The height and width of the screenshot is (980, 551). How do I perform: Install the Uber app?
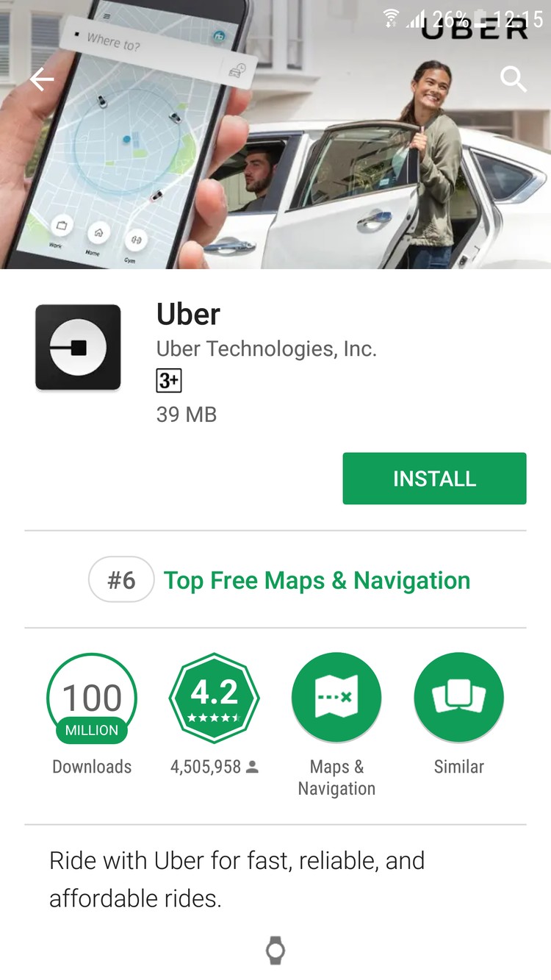[434, 479]
